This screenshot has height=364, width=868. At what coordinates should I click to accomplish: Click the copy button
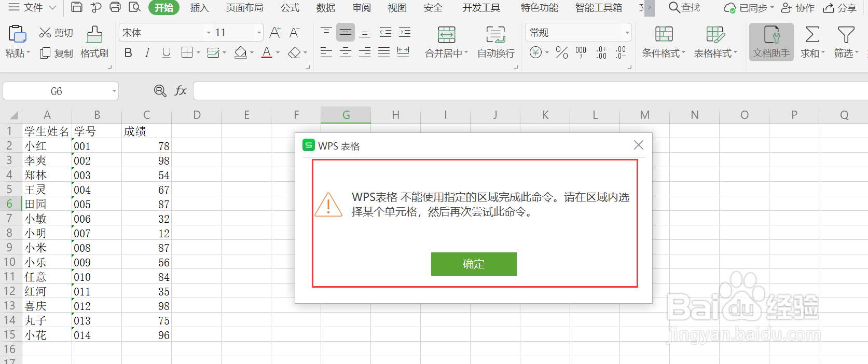(x=57, y=53)
